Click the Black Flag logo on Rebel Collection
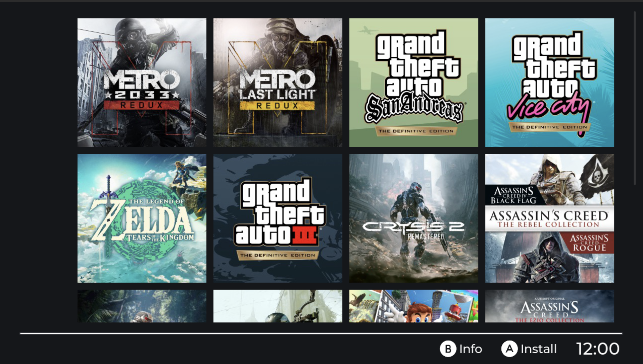This screenshot has width=643, height=364. 513,195
